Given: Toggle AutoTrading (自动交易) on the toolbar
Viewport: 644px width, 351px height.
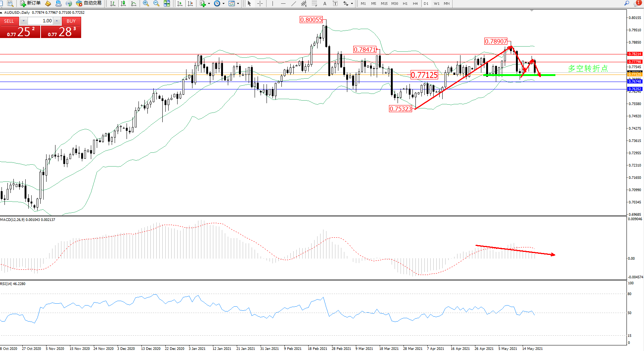Looking at the screenshot, I should [x=89, y=3].
